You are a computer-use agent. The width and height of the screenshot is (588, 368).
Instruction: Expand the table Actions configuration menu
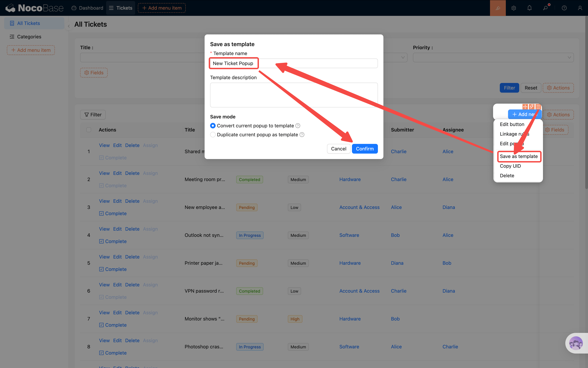click(x=558, y=115)
